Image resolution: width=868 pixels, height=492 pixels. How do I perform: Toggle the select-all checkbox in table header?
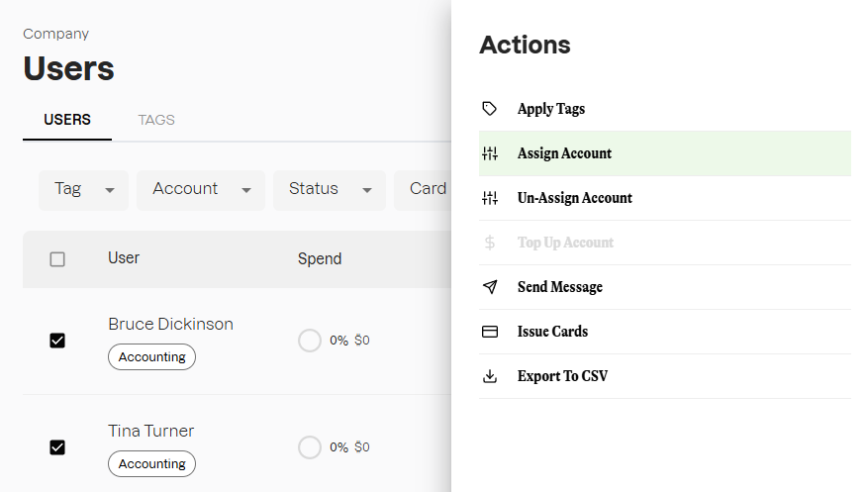pyautogui.click(x=57, y=259)
